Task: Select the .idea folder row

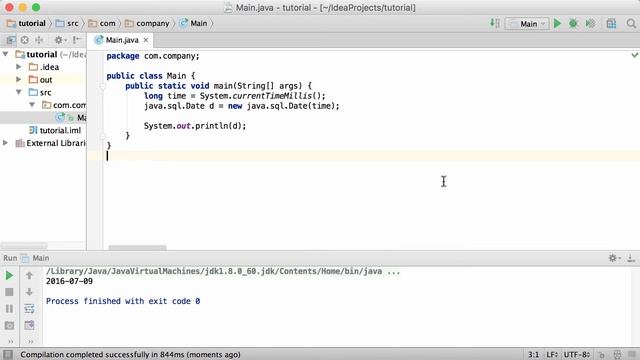Action: pyautogui.click(x=43, y=67)
